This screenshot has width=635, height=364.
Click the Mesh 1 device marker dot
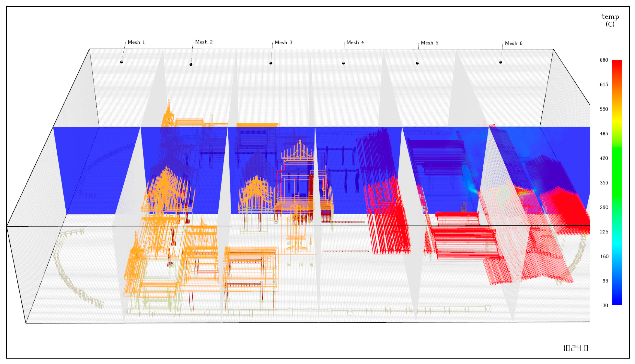click(122, 62)
